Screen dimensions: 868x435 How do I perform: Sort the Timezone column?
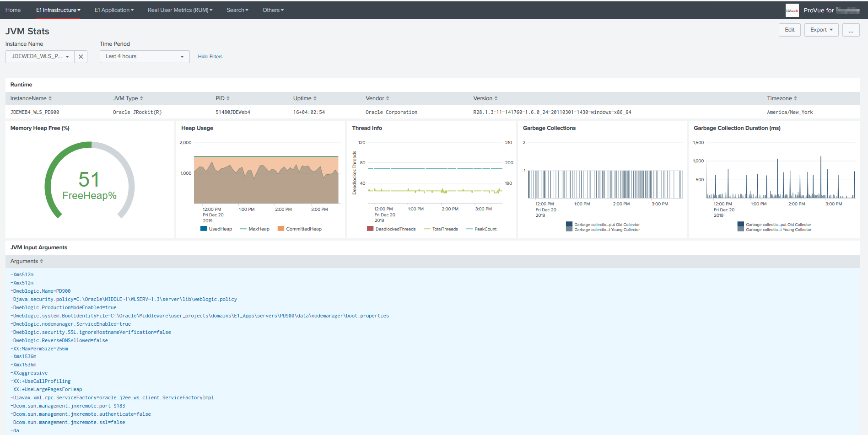(795, 98)
